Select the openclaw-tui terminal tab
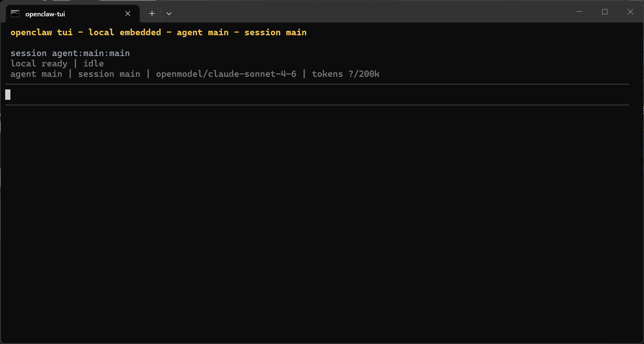 pos(73,14)
